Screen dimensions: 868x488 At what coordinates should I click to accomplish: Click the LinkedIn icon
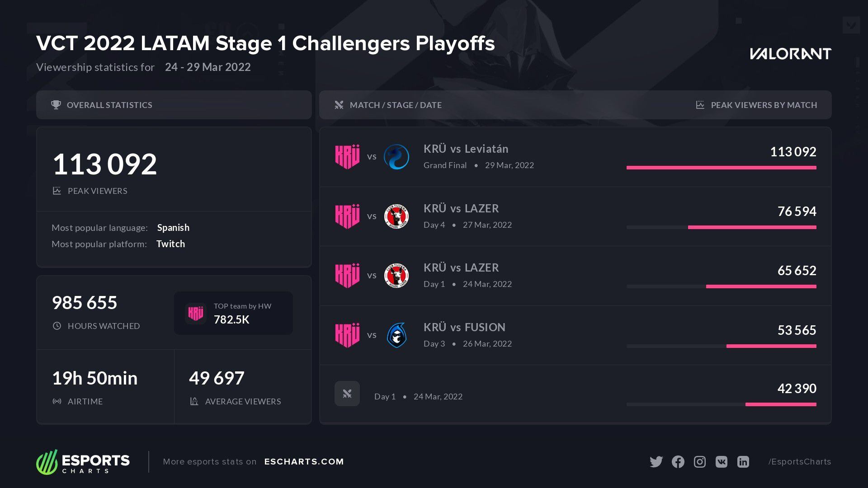743,462
